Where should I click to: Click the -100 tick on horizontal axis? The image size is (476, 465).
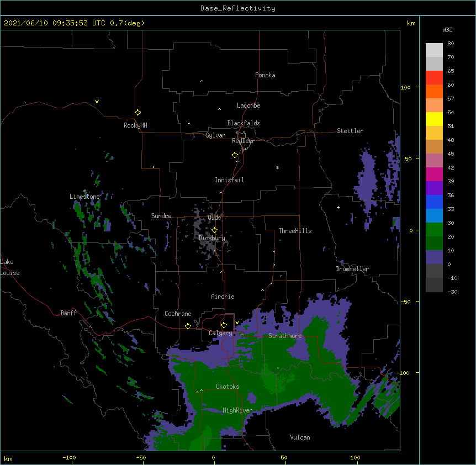click(69, 457)
